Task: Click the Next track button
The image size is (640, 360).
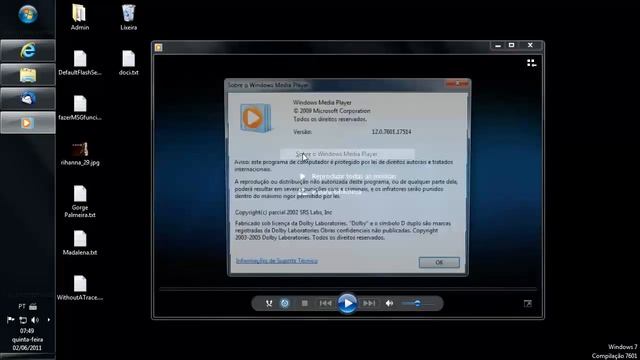Action: point(369,303)
